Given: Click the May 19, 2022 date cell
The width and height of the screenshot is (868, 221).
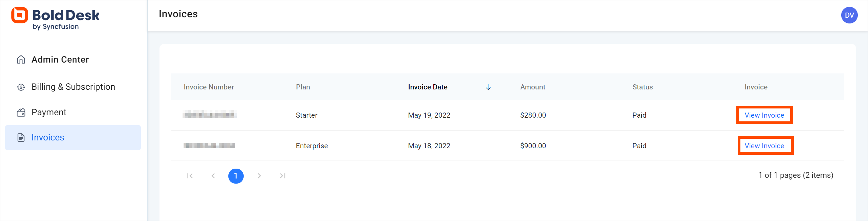Looking at the screenshot, I should [429, 115].
